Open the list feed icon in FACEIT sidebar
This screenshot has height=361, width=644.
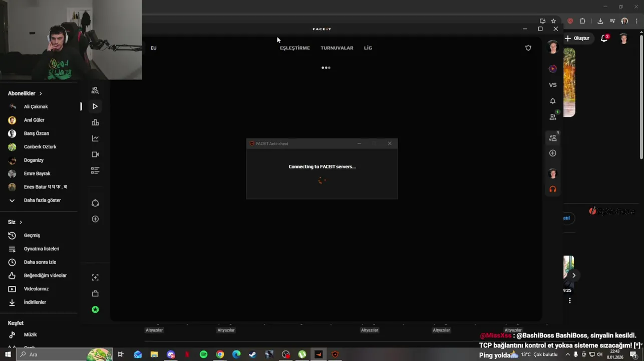(95, 170)
